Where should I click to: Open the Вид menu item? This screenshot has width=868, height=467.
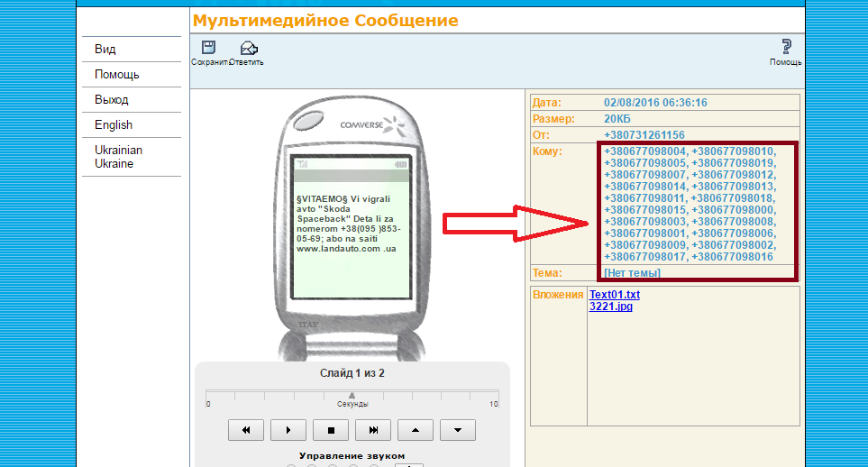pyautogui.click(x=105, y=50)
